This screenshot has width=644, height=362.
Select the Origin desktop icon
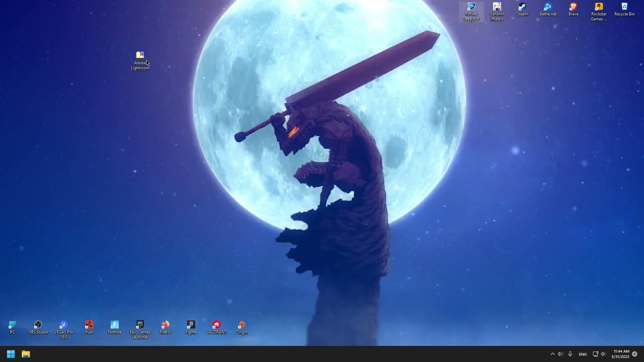(242, 327)
